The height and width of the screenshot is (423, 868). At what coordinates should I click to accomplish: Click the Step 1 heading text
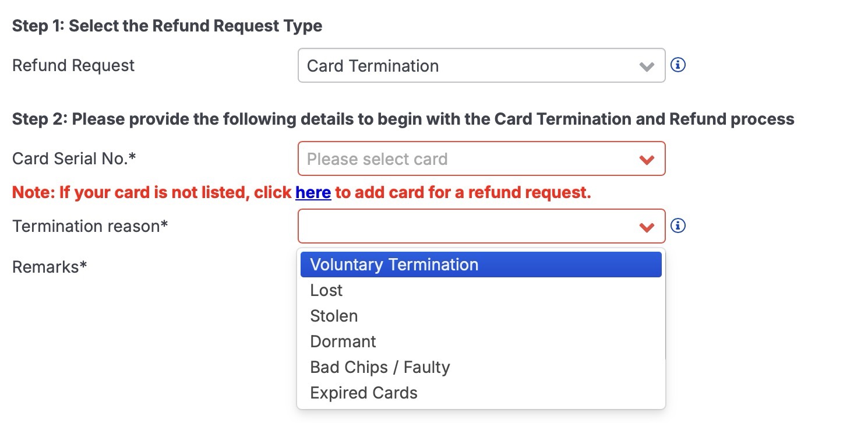167,26
